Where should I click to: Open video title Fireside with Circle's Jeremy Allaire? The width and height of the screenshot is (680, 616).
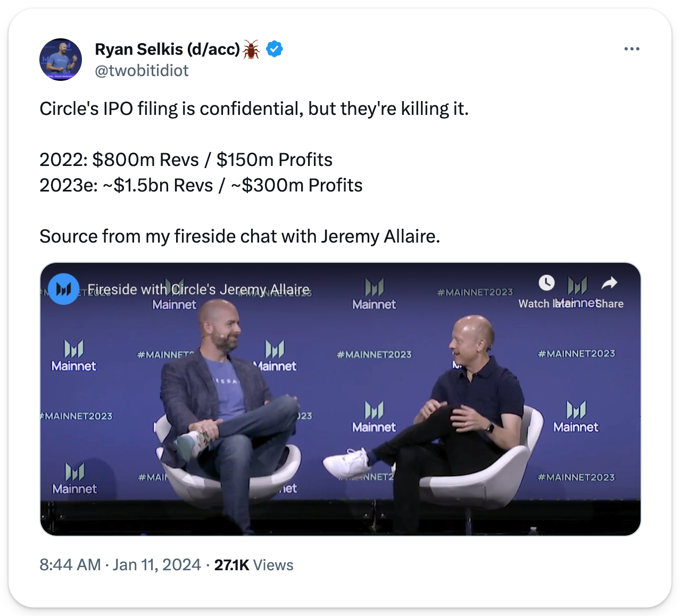pyautogui.click(x=198, y=289)
